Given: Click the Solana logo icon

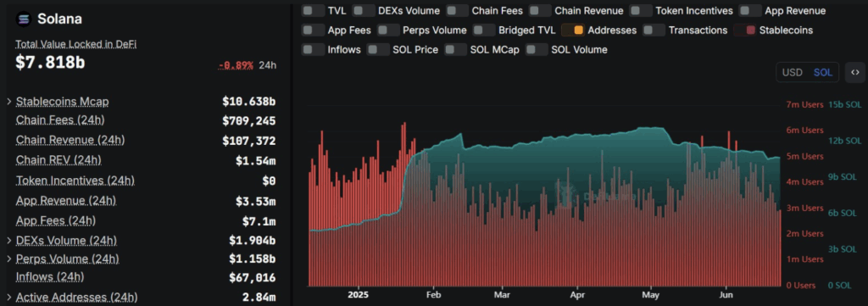Looking at the screenshot, I should click(x=24, y=19).
